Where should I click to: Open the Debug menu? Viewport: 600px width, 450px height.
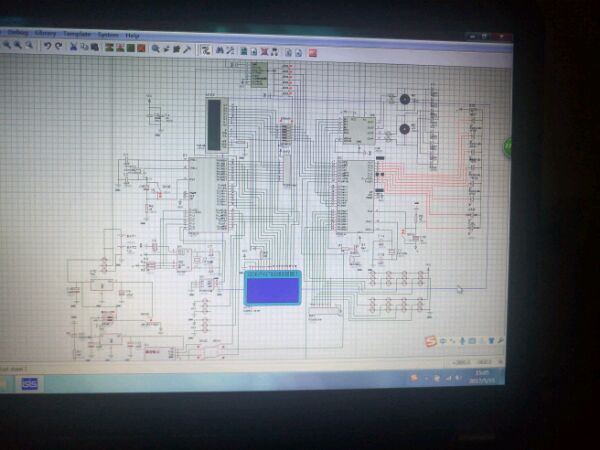coord(18,33)
